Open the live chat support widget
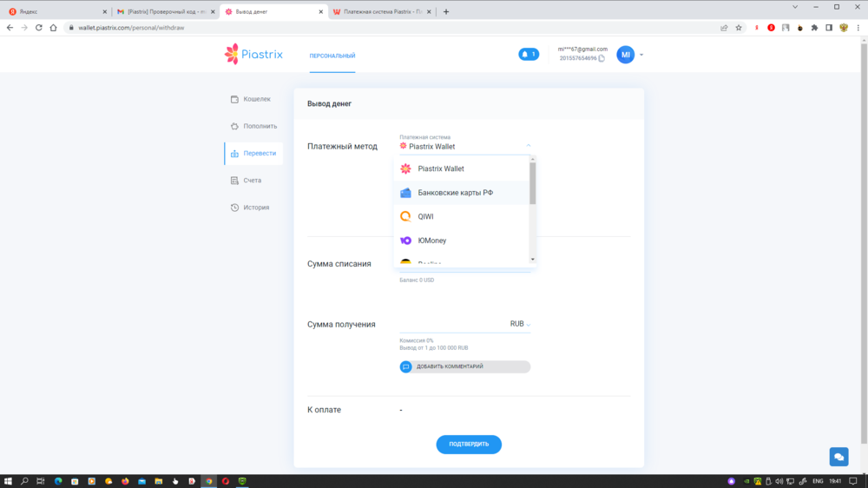Image resolution: width=868 pixels, height=488 pixels. pyautogui.click(x=838, y=457)
